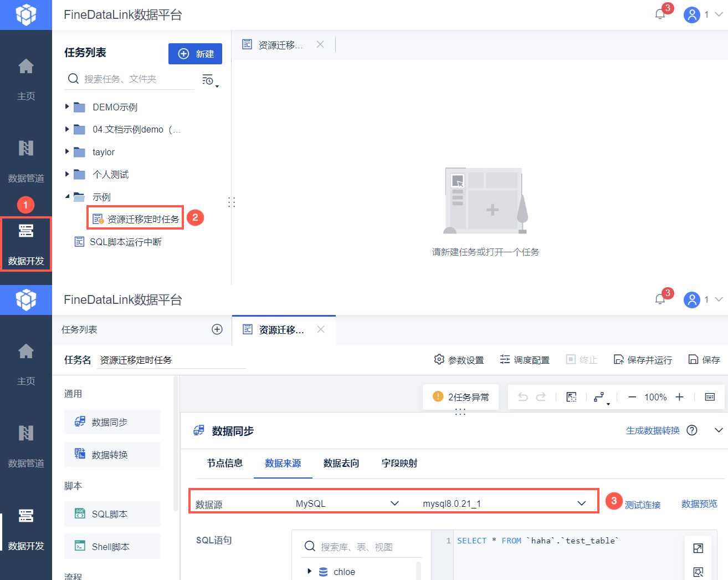728x580 pixels.
Task: Zoom out the canvas with minus icon
Action: (632, 397)
